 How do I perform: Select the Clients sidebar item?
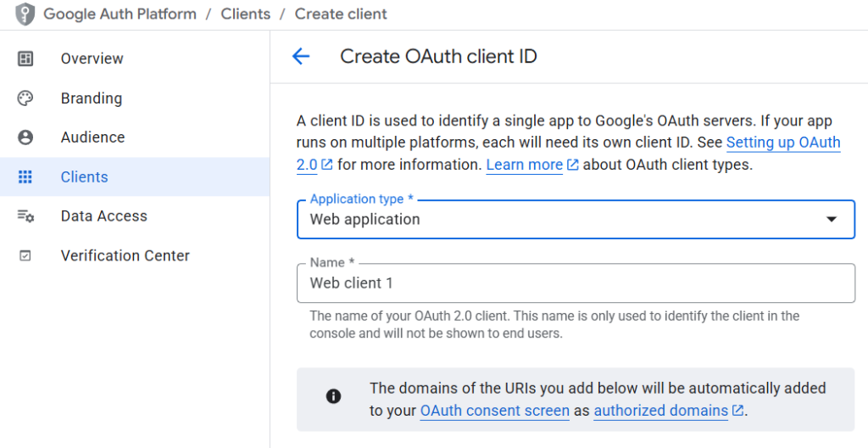135,176
